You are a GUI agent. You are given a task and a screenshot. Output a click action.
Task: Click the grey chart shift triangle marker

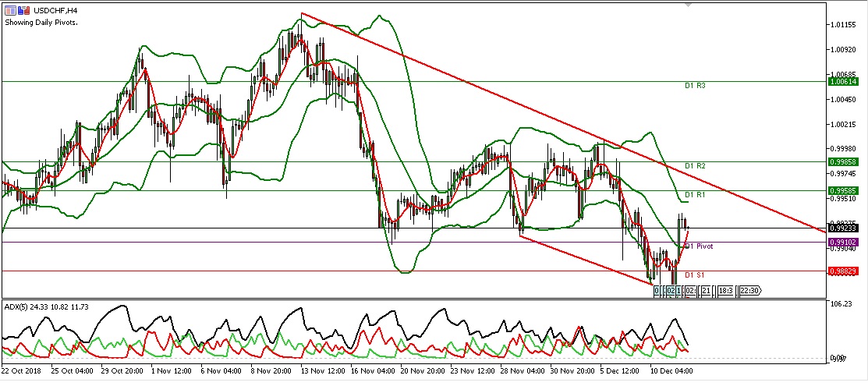click(687, 5)
